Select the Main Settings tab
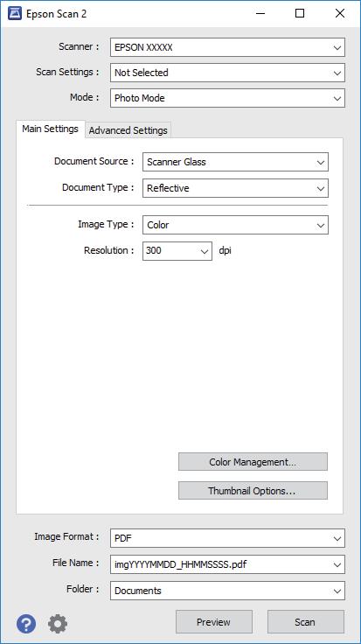This screenshot has width=361, height=644. click(x=50, y=129)
